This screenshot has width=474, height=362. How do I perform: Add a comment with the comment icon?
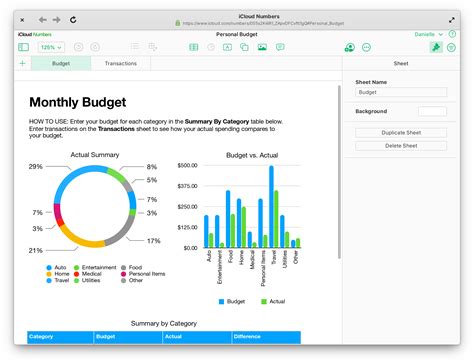pos(280,47)
